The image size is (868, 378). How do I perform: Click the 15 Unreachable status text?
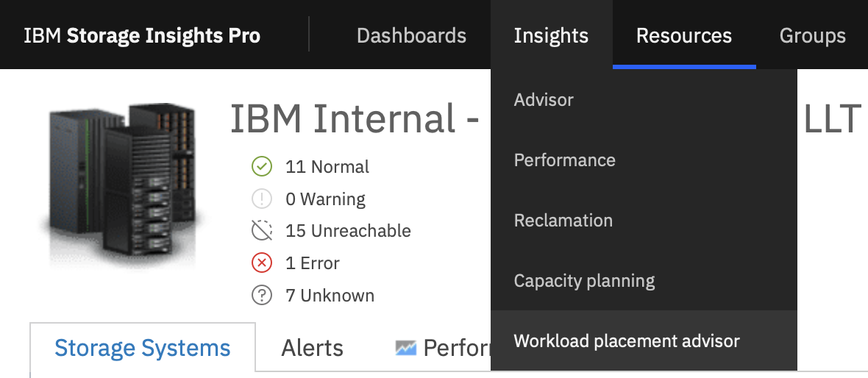click(348, 231)
